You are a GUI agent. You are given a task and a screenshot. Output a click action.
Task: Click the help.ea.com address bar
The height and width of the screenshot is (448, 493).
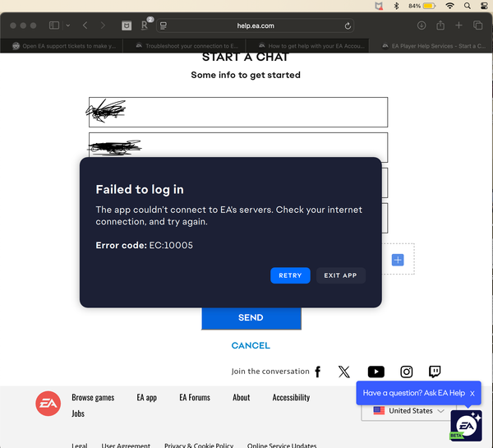(x=256, y=25)
